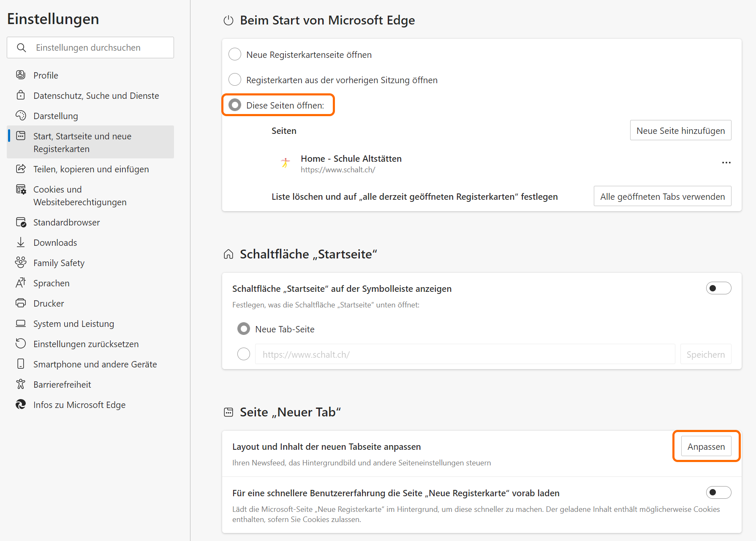
Task: Open System und Leistung settings
Action: tap(73, 324)
